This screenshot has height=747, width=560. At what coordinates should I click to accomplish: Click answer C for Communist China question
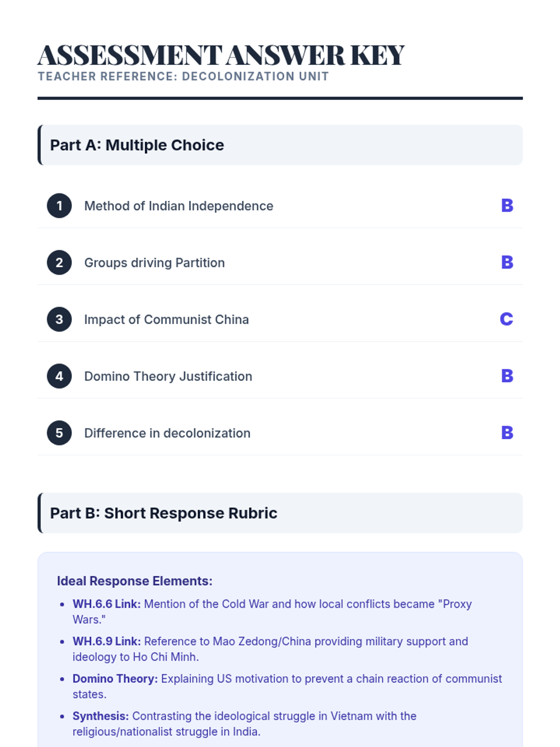(x=506, y=319)
